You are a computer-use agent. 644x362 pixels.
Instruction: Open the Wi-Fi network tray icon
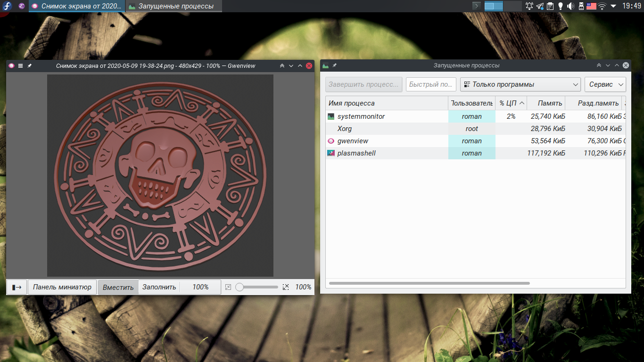pyautogui.click(x=602, y=6)
